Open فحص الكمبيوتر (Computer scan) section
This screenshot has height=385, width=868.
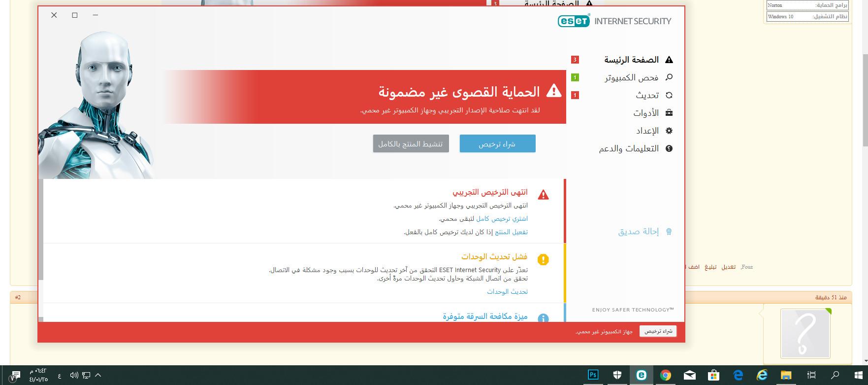632,77
